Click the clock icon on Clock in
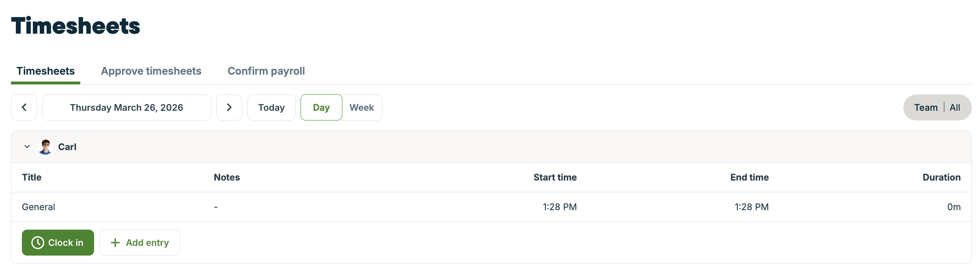The width and height of the screenshot is (980, 271). point(38,243)
